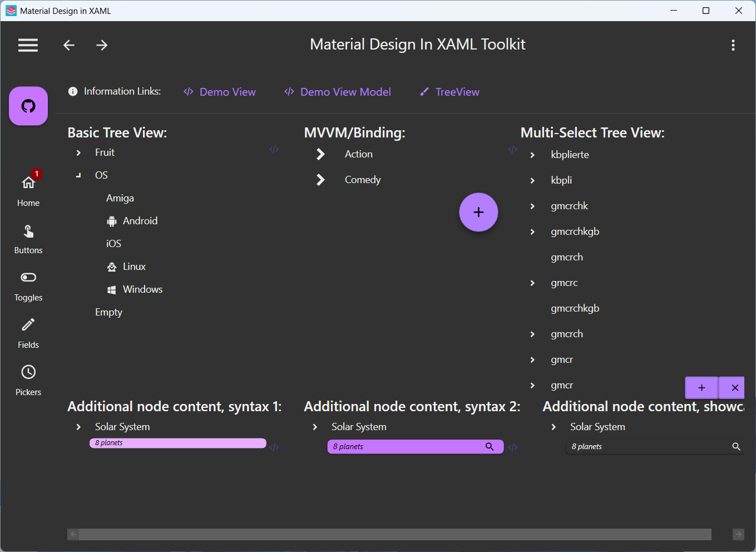The image size is (756, 552).
Task: Expand Solar System under syntax 1
Action: click(78, 427)
